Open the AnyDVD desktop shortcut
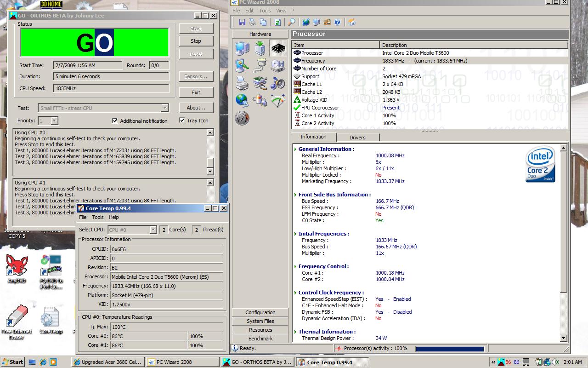 [x=17, y=269]
